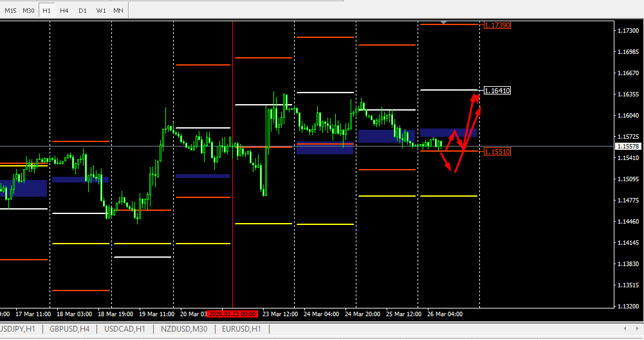Image resolution: width=644 pixels, height=340 pixels.
Task: Switch to M30 timeframe
Action: coord(28,11)
